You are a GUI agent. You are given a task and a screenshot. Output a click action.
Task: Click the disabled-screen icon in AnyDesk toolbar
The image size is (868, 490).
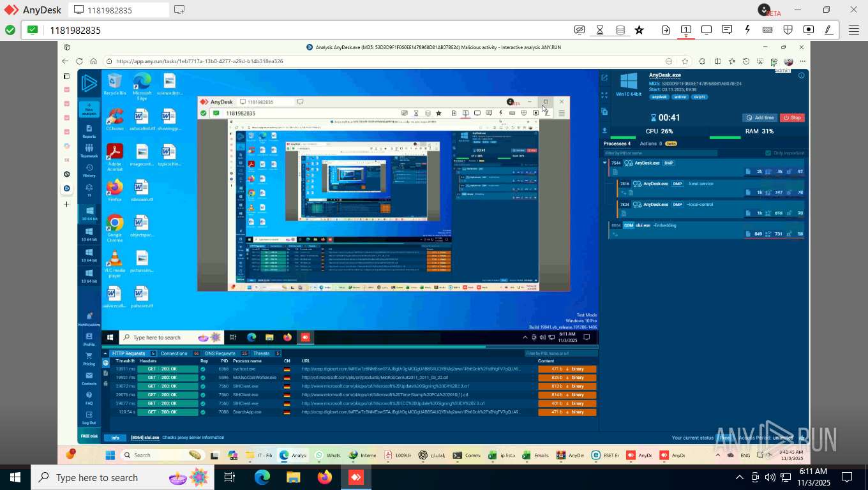580,30
